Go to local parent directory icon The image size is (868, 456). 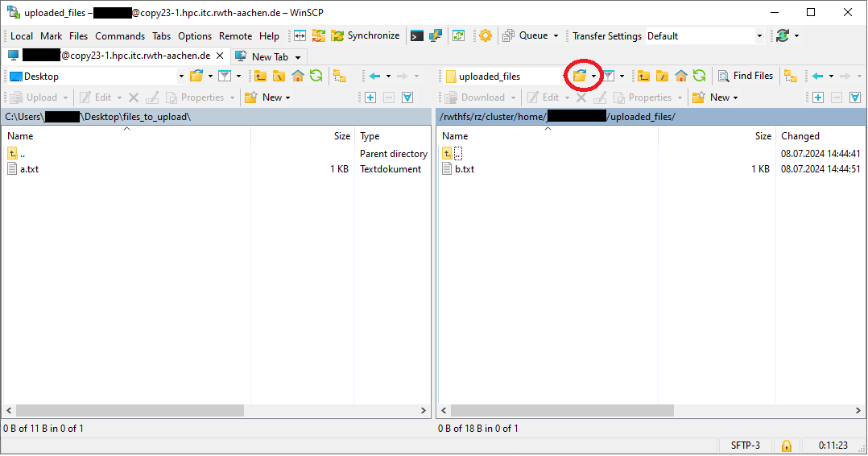pyautogui.click(x=261, y=76)
